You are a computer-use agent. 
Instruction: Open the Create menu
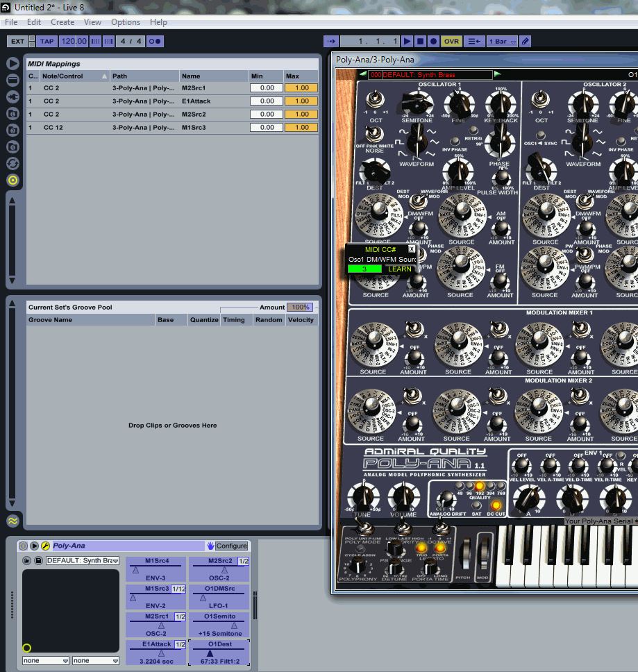(x=62, y=22)
